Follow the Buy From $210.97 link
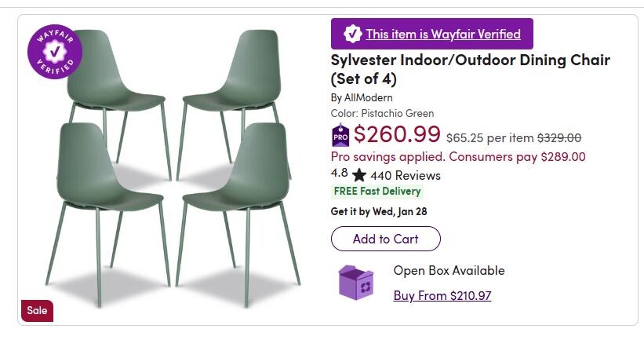This screenshot has width=644, height=340. click(442, 295)
